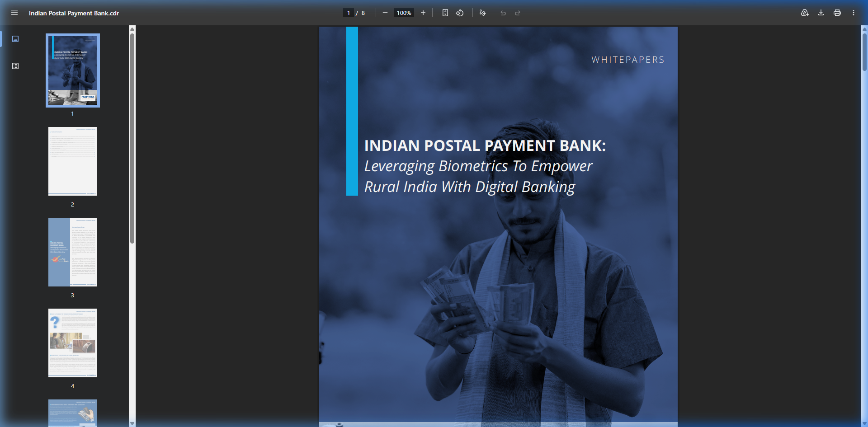Open the more actions three-dot menu
Viewport: 868px width, 427px height.
tap(854, 13)
